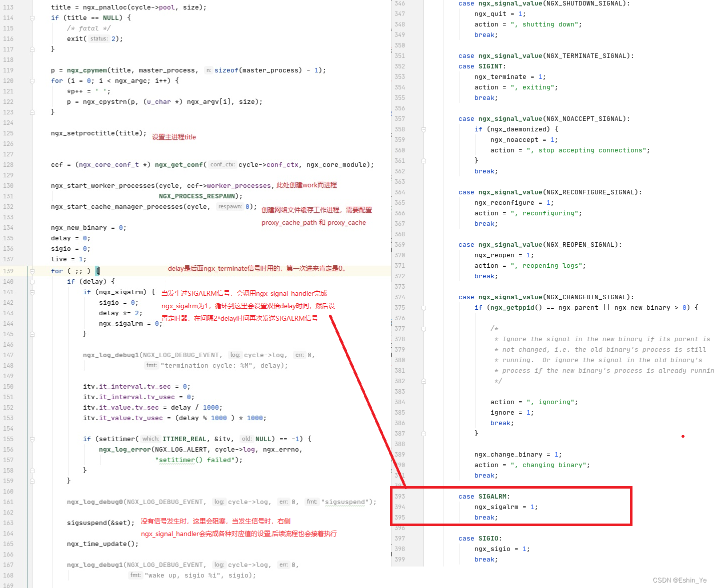714x588 pixels.
Task: Click 'NGX_CHANGEBIN_SIGNAL' on line 374
Action: [x=586, y=297]
